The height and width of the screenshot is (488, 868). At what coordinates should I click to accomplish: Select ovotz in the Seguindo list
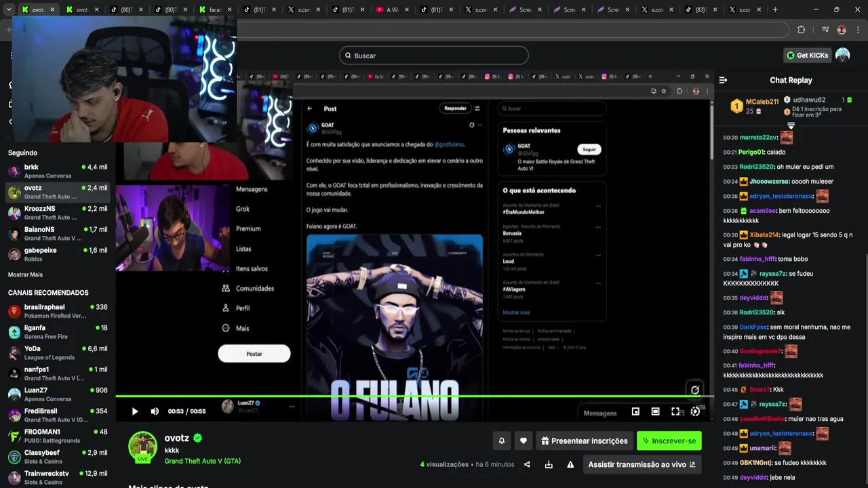tap(58, 192)
